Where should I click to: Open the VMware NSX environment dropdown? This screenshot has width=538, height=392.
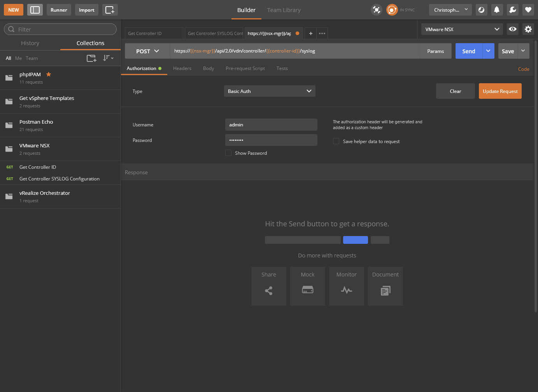(x=462, y=29)
